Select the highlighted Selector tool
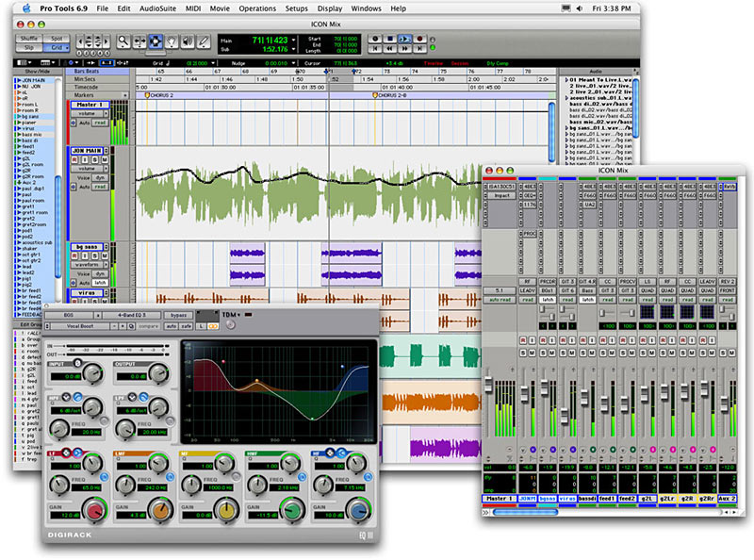 pyautogui.click(x=156, y=42)
